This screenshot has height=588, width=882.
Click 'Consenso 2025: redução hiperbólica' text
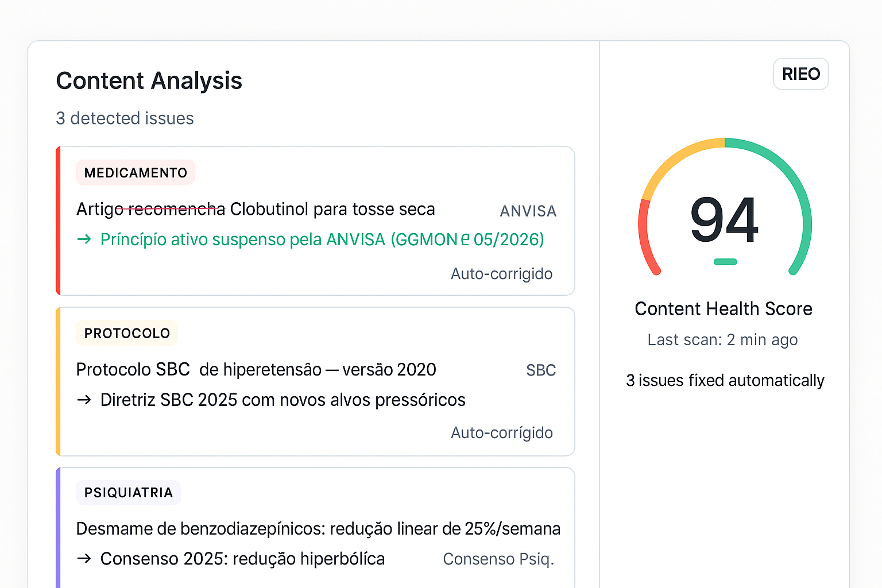[x=242, y=559]
